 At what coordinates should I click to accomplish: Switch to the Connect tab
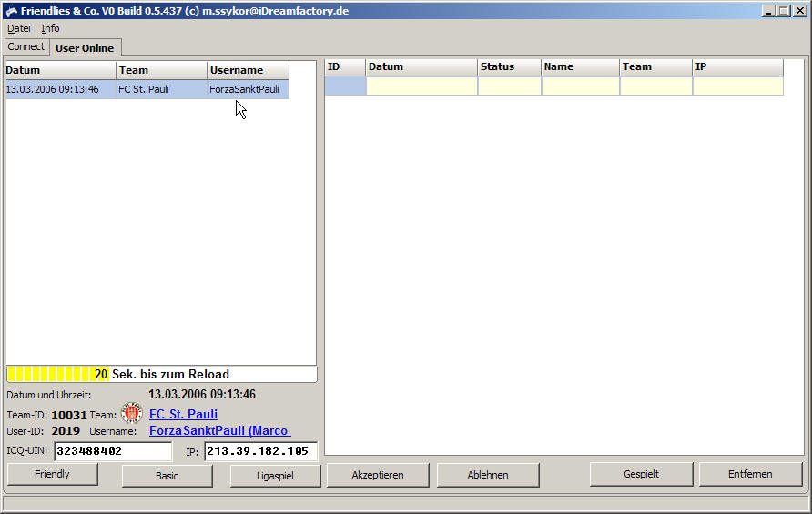(x=26, y=46)
